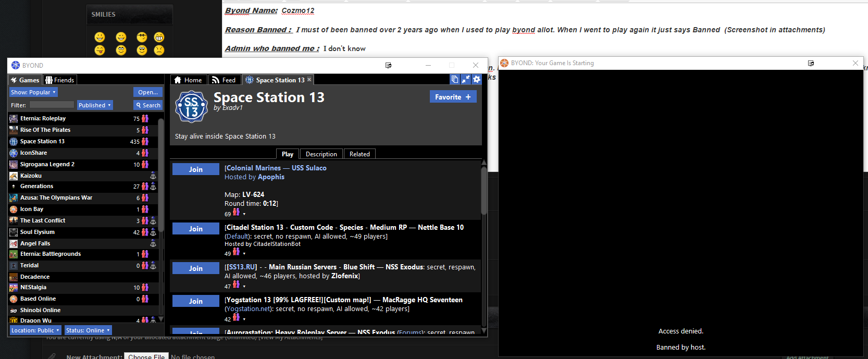Click the sunglasses smiley in SMILIES panel
This screenshot has height=359, width=868.
pos(142,37)
